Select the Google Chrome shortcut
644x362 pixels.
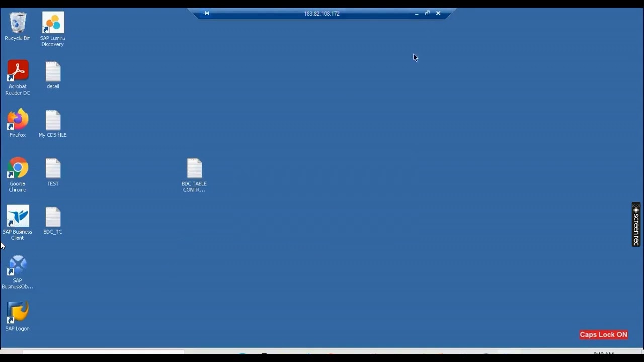click(x=18, y=174)
